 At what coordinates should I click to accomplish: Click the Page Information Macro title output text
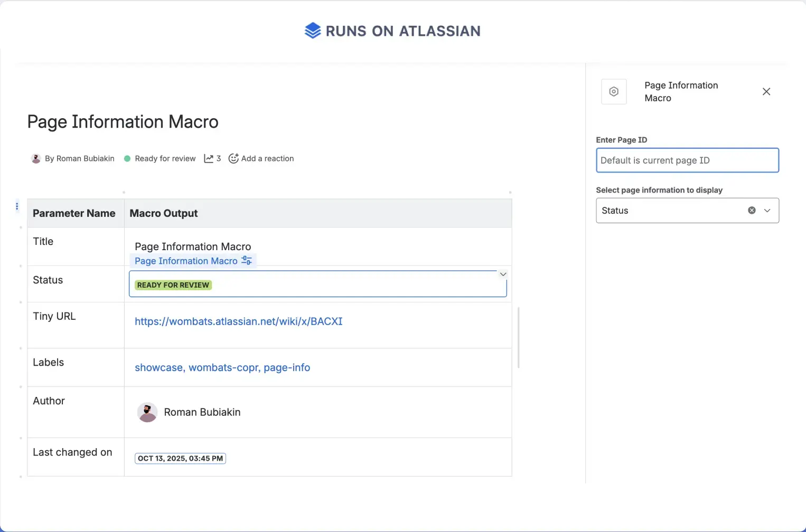click(x=193, y=246)
